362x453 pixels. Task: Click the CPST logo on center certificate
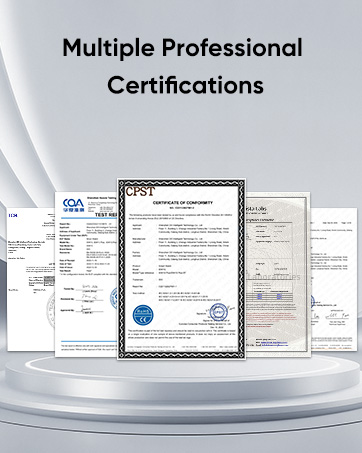pyautogui.click(x=140, y=192)
